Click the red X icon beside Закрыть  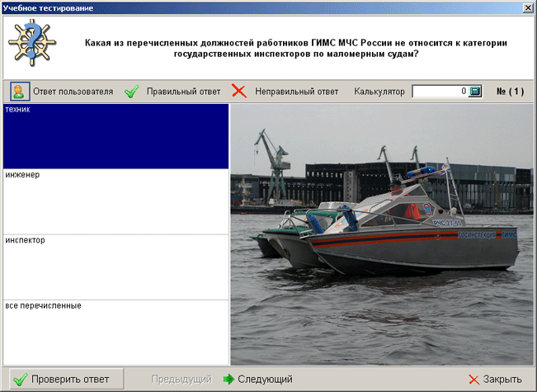click(473, 380)
